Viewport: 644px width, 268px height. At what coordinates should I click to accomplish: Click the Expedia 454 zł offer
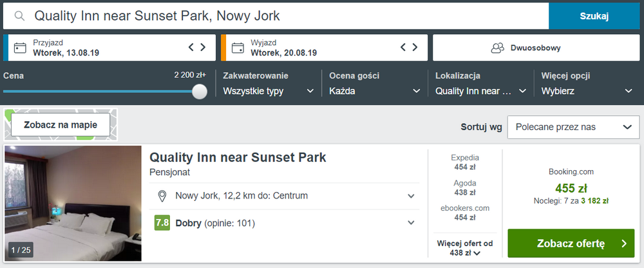465,162
